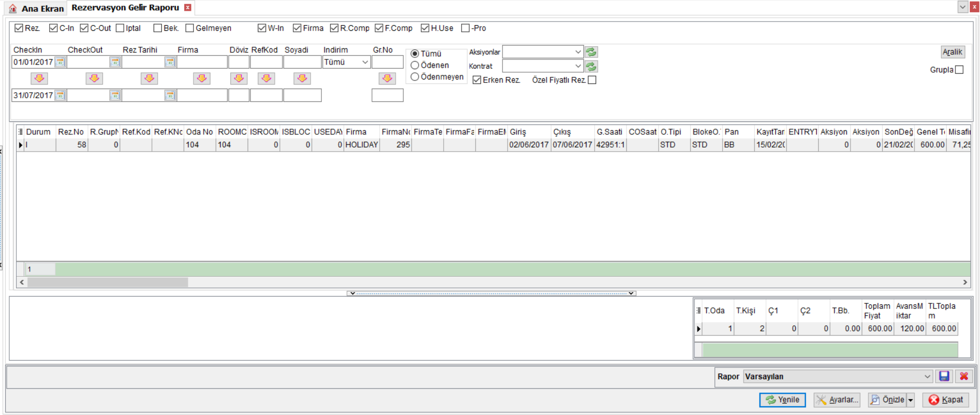Viewport: 980px width, 415px height.
Task: Copy RefKod value down with arrow button
Action: point(267,78)
